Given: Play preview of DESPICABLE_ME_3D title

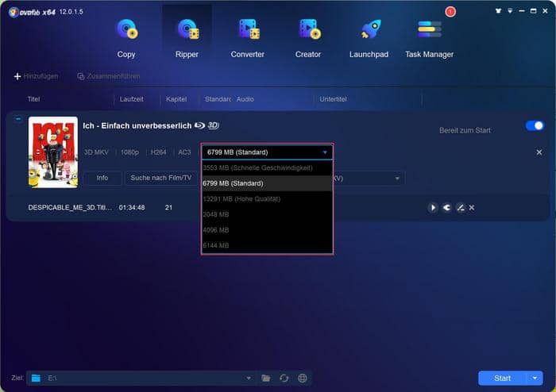Looking at the screenshot, I should [433, 207].
